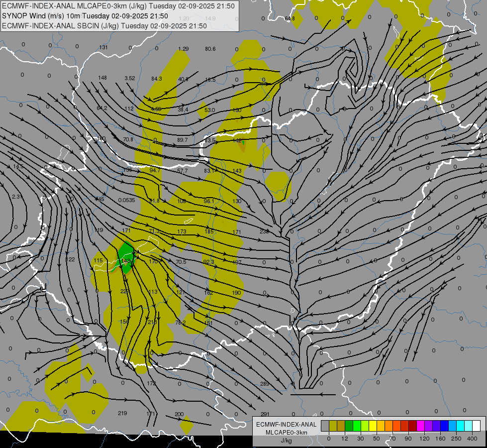Click the MLCAPE0-3km title line at top

coord(118,6)
